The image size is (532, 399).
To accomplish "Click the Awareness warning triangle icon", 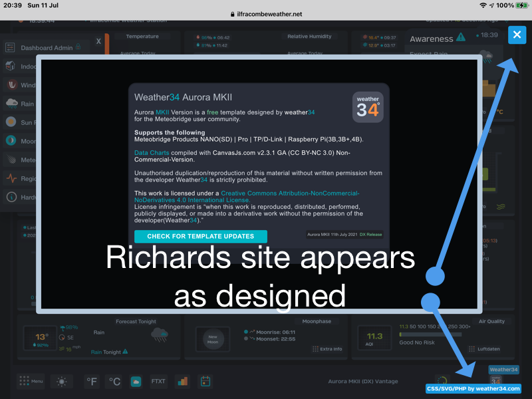I will pyautogui.click(x=461, y=37).
